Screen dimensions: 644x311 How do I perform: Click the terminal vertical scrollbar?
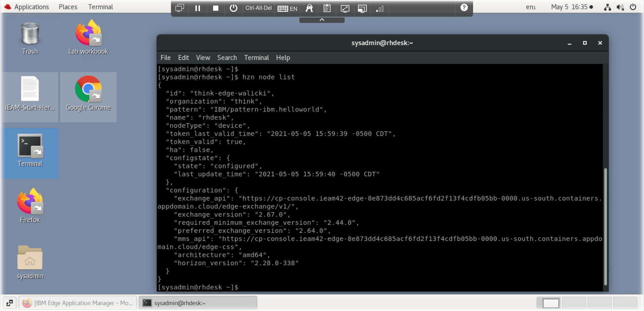(606, 226)
